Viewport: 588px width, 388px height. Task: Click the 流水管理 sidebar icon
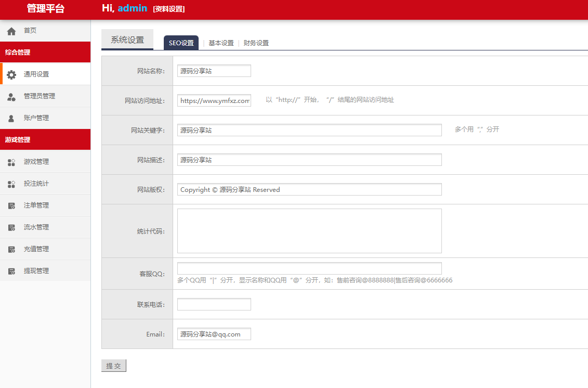pyautogui.click(x=11, y=228)
